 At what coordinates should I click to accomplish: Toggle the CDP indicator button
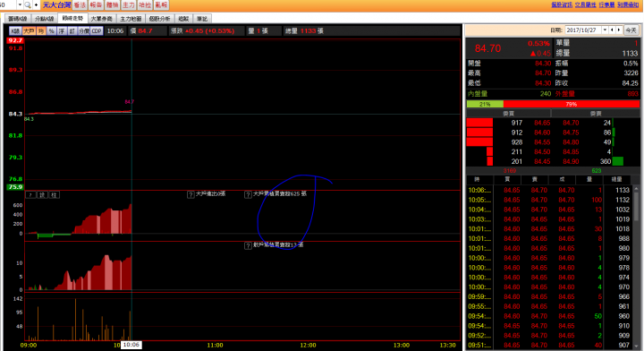tap(97, 30)
